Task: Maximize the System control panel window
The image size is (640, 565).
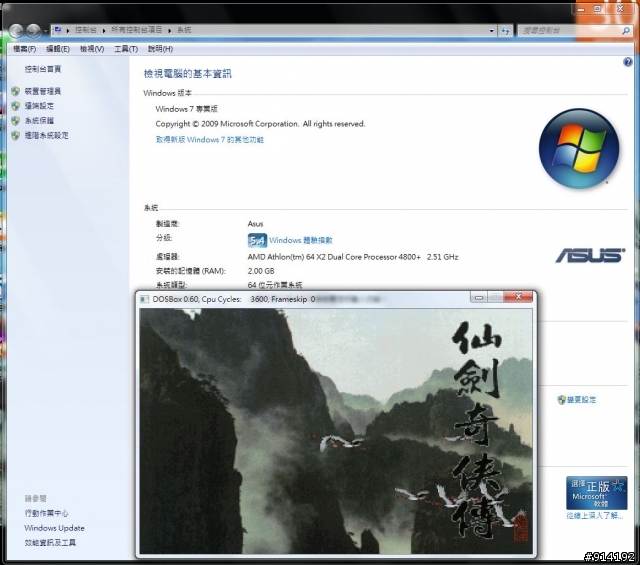Action: [x=597, y=9]
